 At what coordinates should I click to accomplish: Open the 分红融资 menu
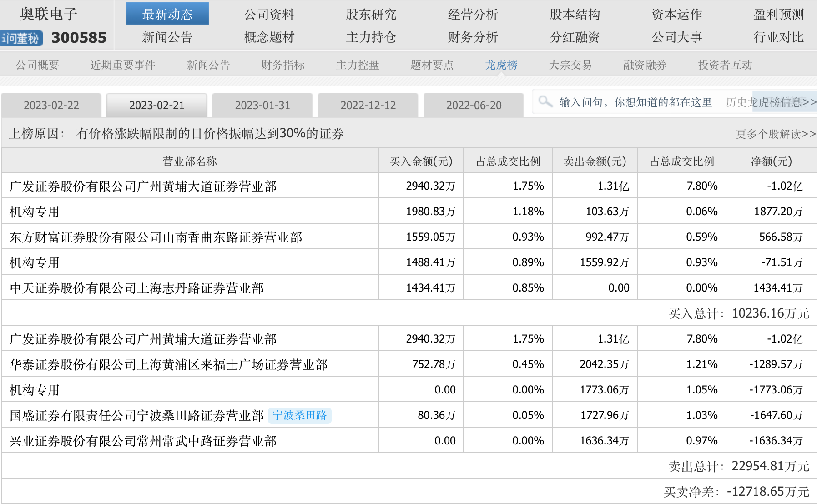[x=575, y=37]
